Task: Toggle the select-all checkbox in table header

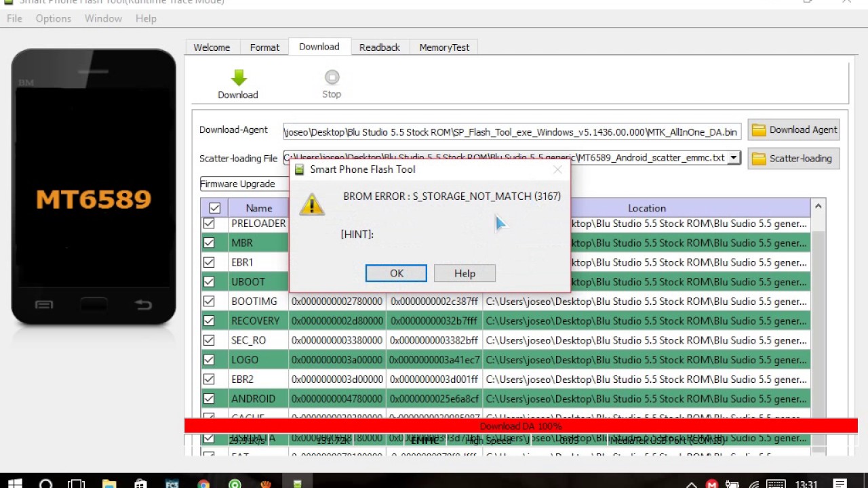Action: pos(215,208)
